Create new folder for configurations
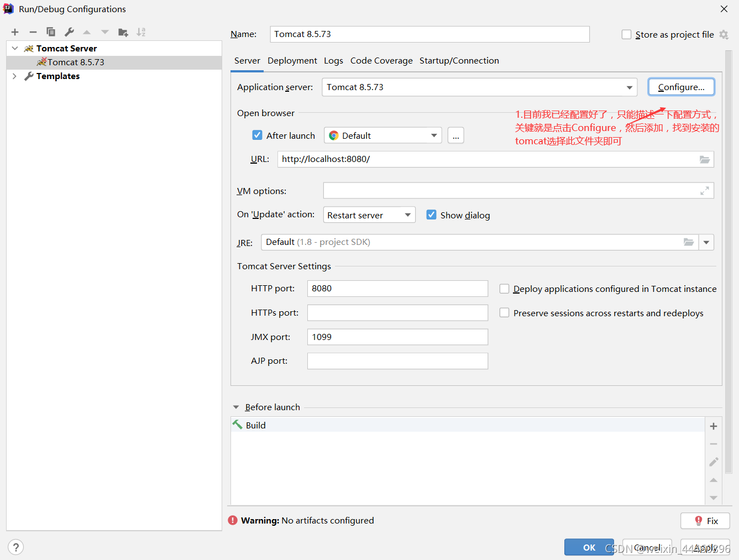Viewport: 739px width, 560px height. (x=123, y=32)
